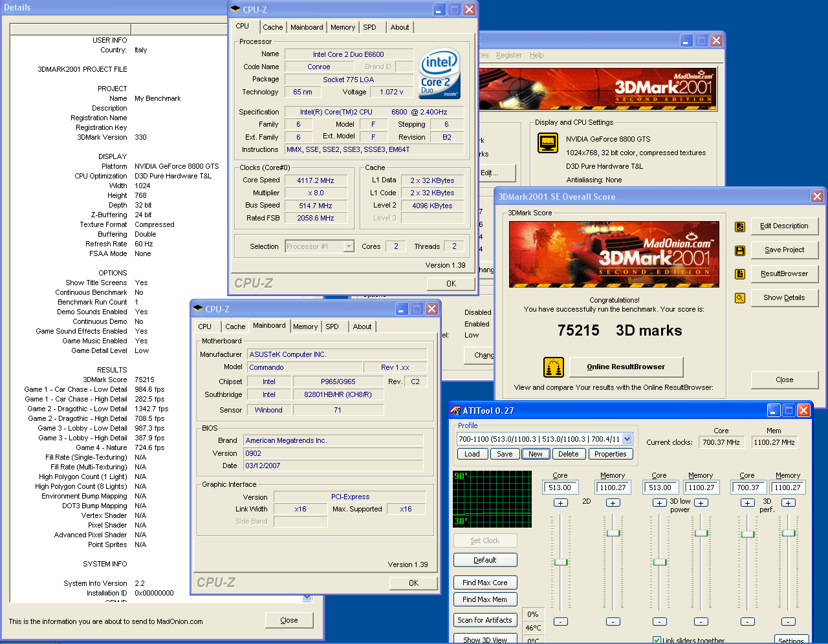The image size is (828, 644).
Task: Open ATITool profile Properties
Action: [611, 455]
